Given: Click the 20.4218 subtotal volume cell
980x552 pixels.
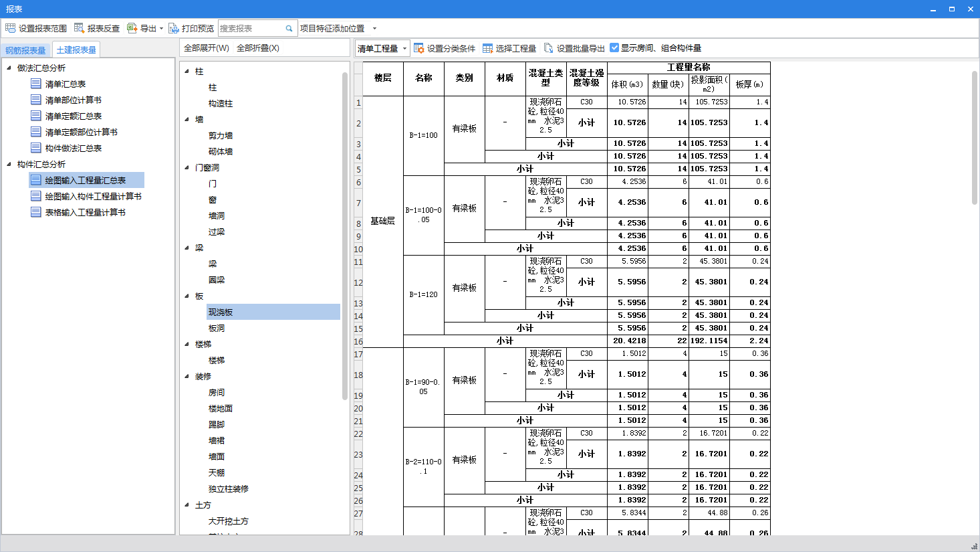Looking at the screenshot, I should 628,341.
